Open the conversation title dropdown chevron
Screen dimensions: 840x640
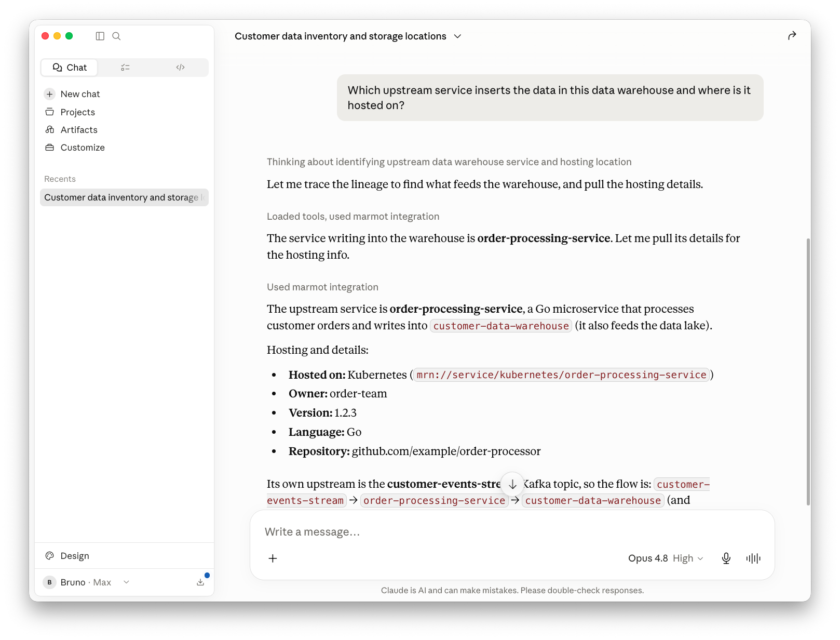pos(457,36)
